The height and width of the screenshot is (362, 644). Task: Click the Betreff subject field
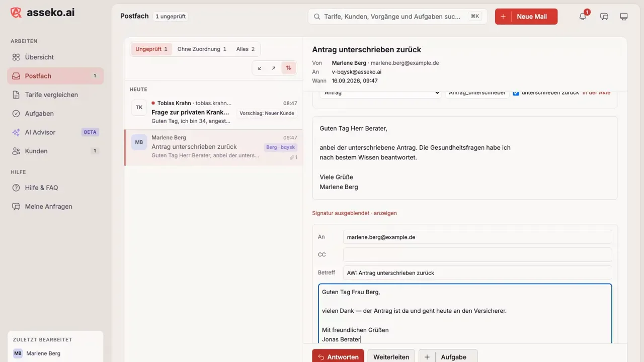pos(477,273)
